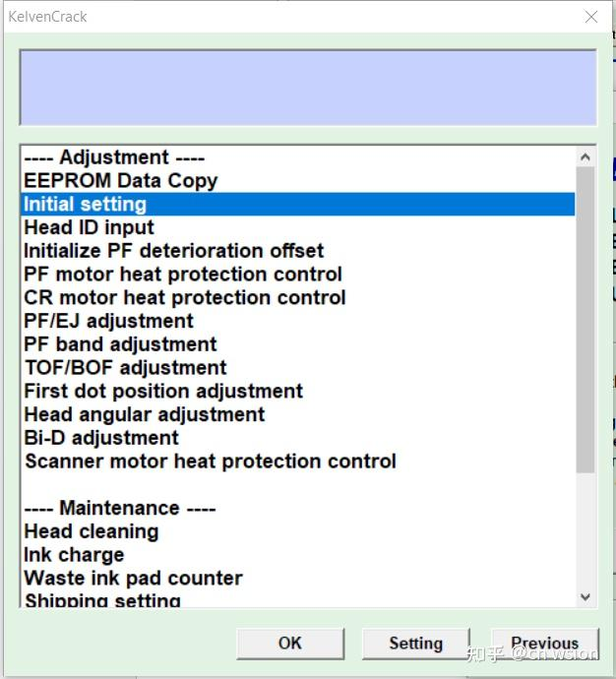Pick CR motor heat protection control
Image resolution: width=616 pixels, height=679 pixels.
184,297
